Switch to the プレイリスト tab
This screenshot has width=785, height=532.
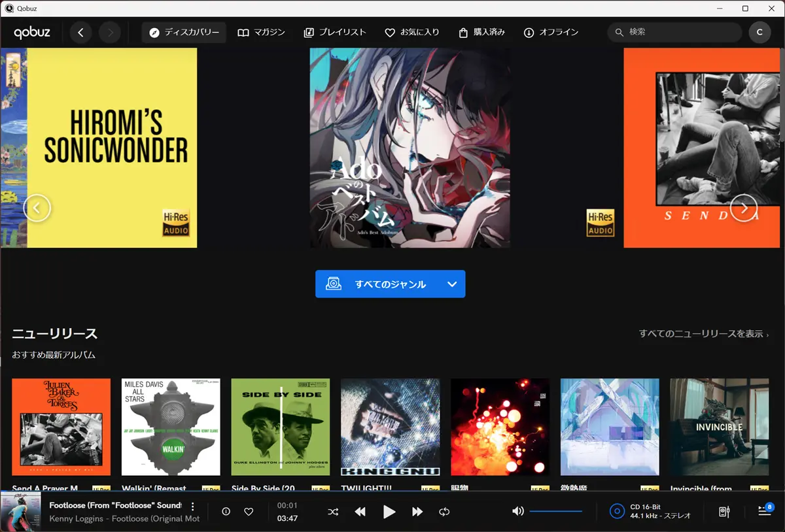[334, 32]
